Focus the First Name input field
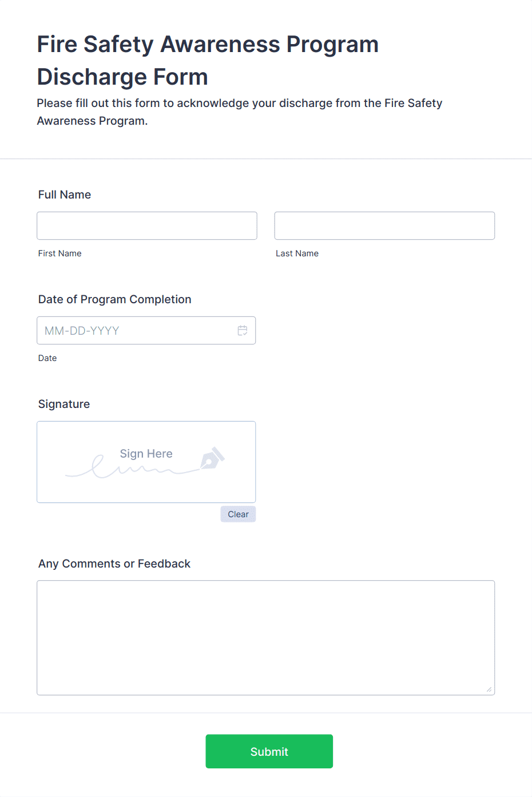This screenshot has height=797, width=532. coord(147,226)
